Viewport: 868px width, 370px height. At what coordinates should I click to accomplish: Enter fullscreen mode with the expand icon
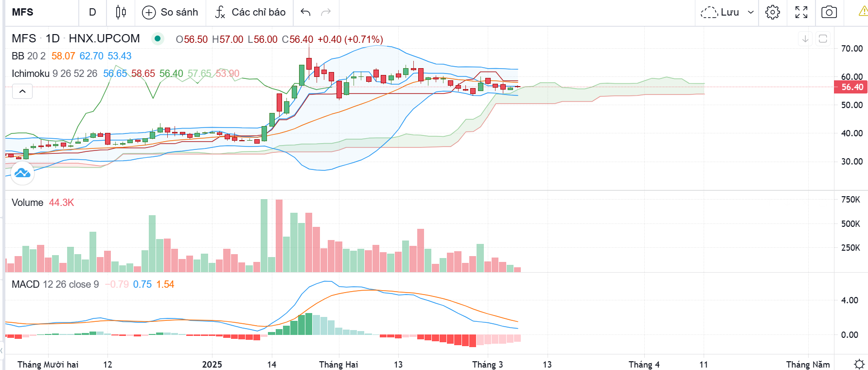click(x=801, y=12)
